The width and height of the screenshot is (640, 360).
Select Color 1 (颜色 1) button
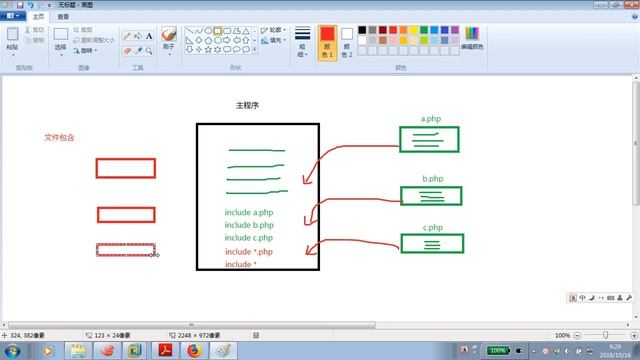(327, 43)
